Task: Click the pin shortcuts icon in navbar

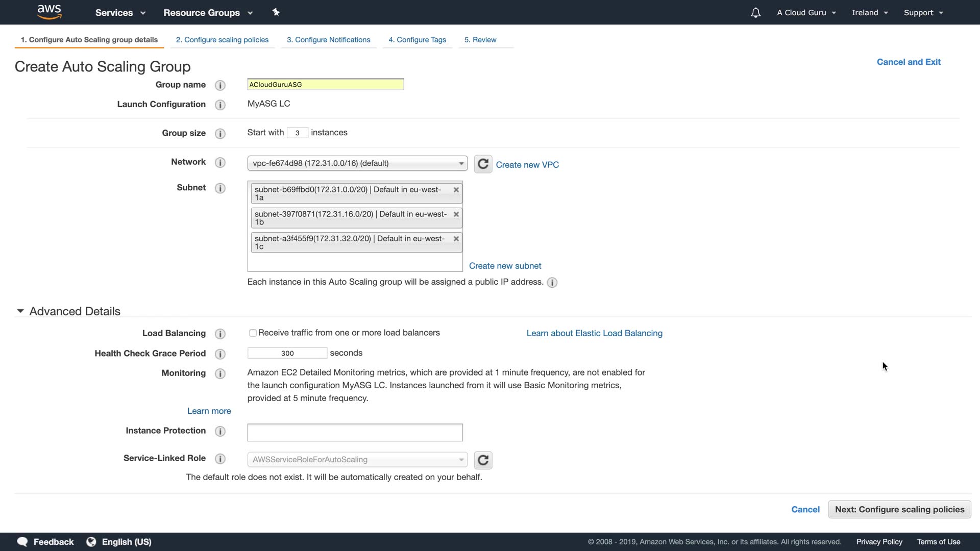Action: coord(276,12)
